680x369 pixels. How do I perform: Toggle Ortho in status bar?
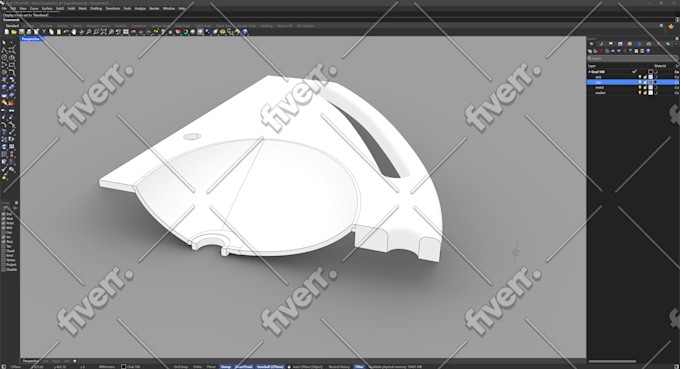pyautogui.click(x=197, y=366)
